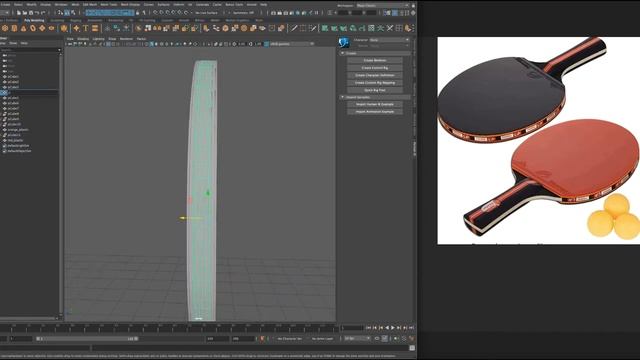Open animation preferences icon near range slider
The height and width of the screenshot is (360, 640).
click(x=412, y=338)
